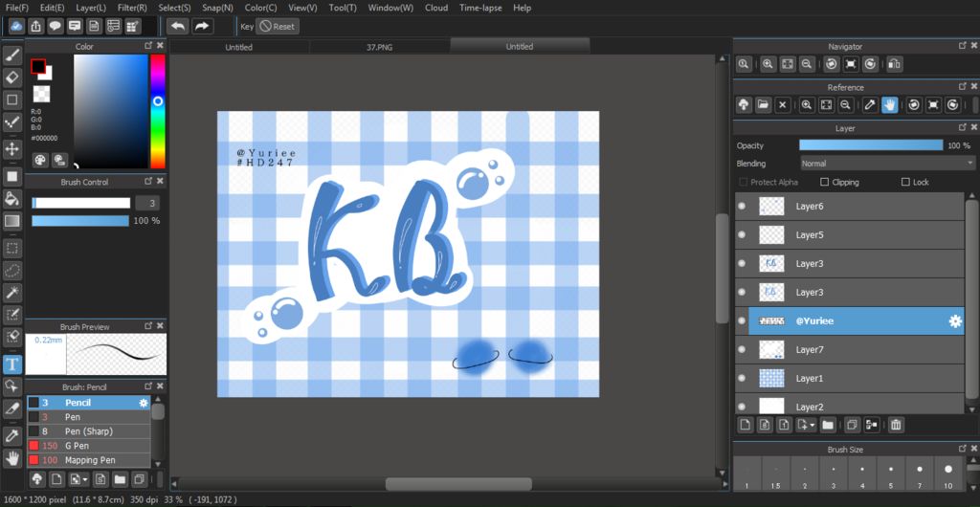980x507 pixels.
Task: Toggle visibility of Layer7
Action: [742, 350]
